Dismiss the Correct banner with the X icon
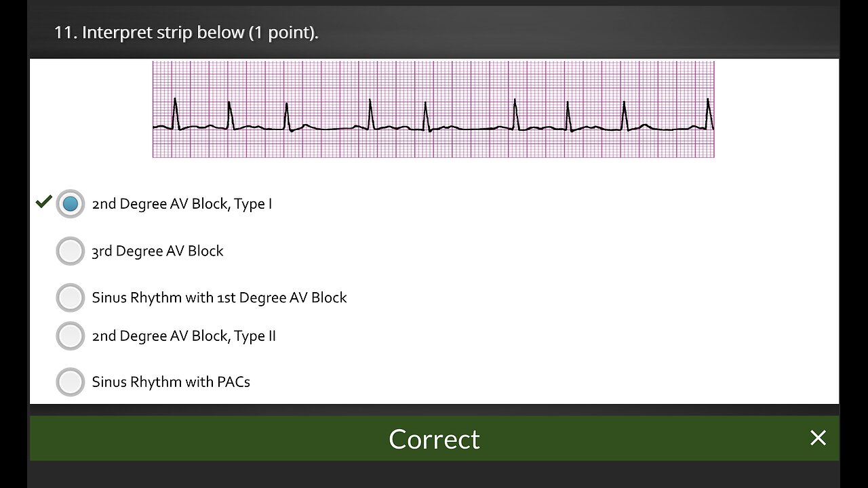 click(818, 438)
